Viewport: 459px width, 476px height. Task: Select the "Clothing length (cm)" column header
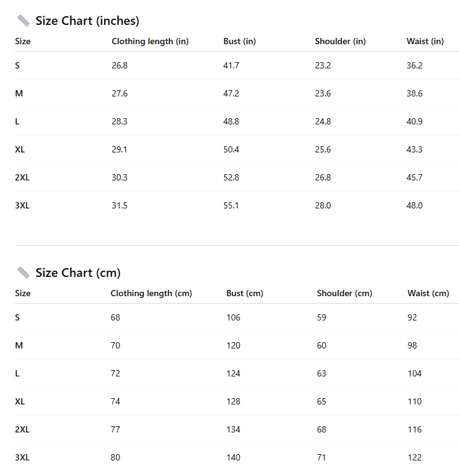(151, 294)
